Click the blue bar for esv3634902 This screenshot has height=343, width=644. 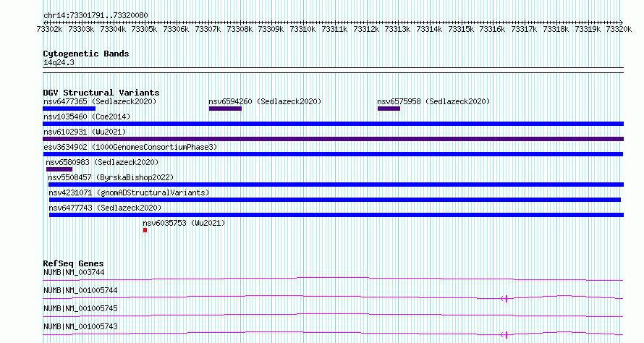pyautogui.click(x=333, y=154)
